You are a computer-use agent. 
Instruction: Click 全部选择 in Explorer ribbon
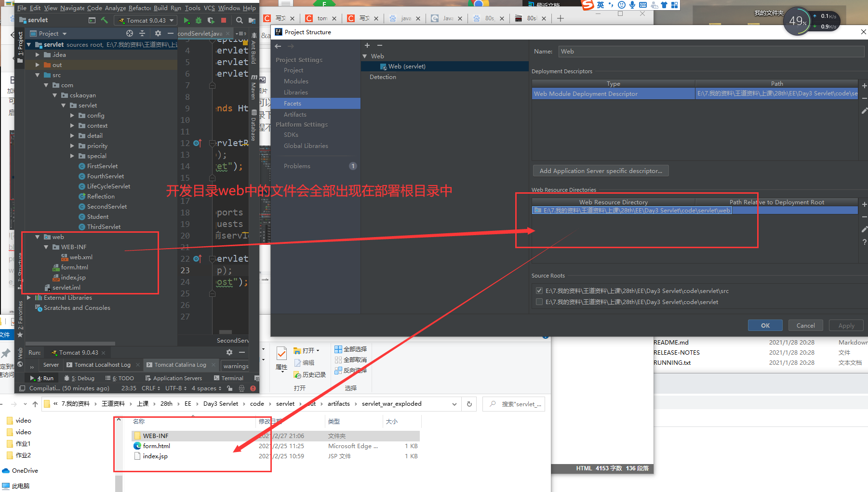(x=350, y=349)
